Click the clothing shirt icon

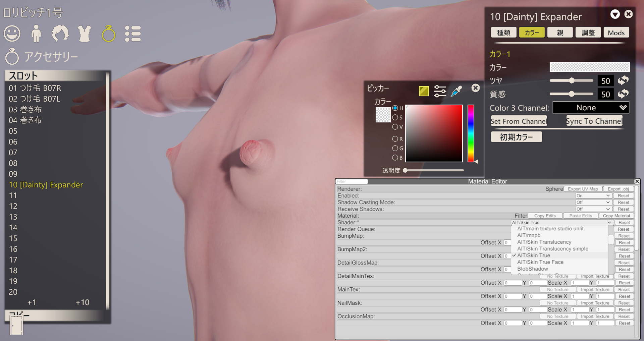click(x=85, y=34)
